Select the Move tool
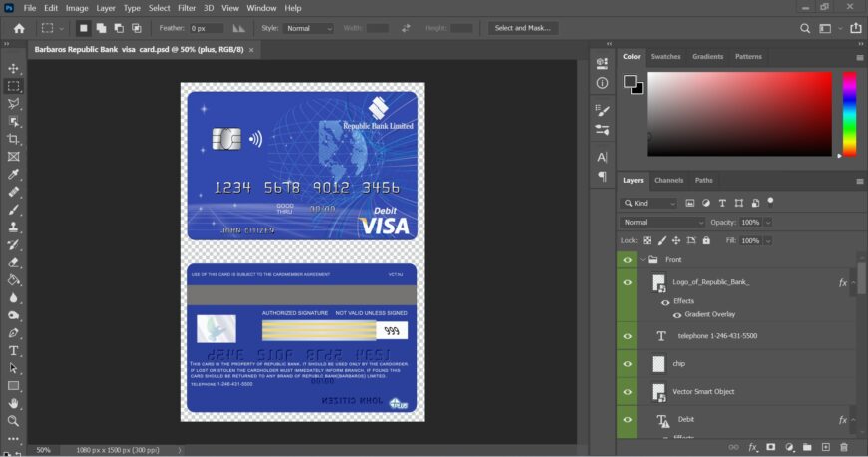Screen dimensions: 868x457 (13, 68)
